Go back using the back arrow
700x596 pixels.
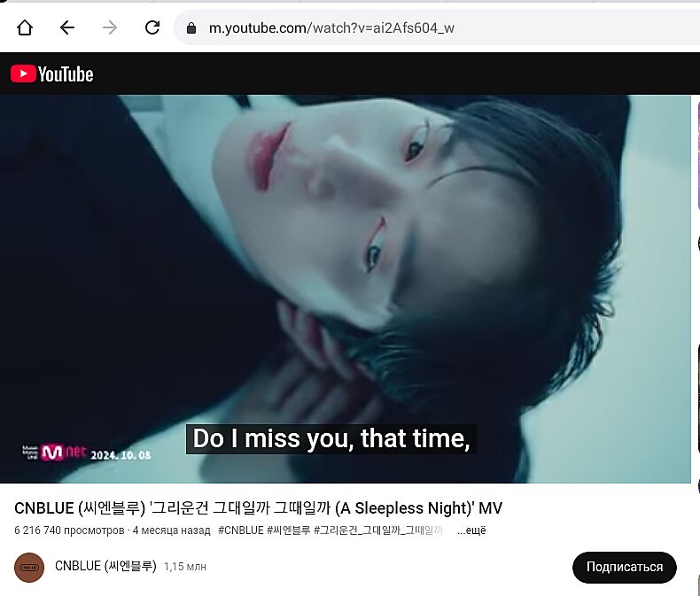[x=67, y=27]
